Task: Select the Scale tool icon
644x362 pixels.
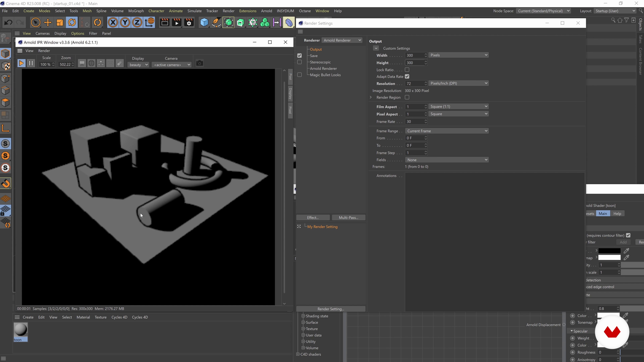Action: pyautogui.click(x=60, y=22)
